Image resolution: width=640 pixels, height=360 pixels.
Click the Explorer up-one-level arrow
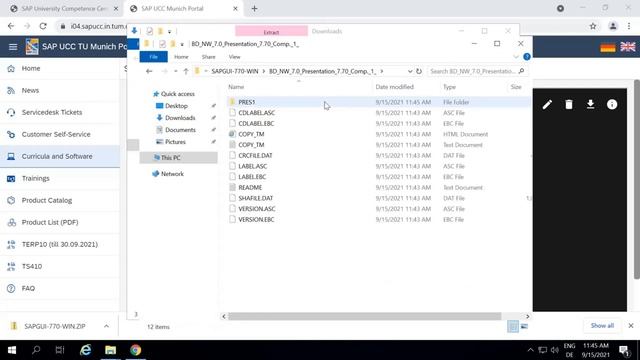click(x=186, y=71)
